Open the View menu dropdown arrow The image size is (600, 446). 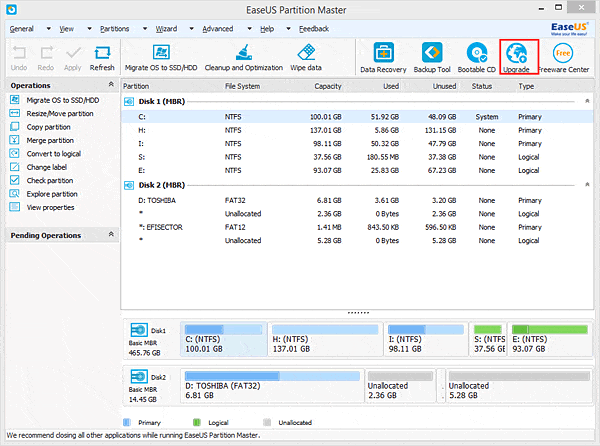click(x=89, y=29)
